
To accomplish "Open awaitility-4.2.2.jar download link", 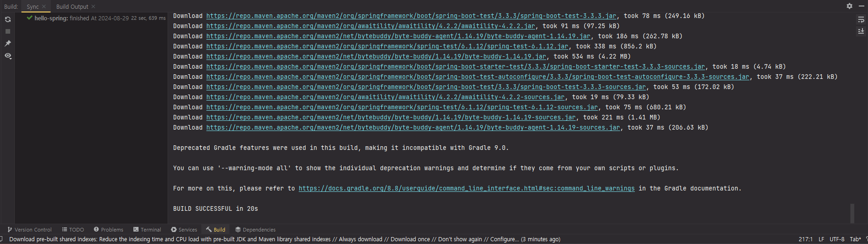I will (371, 26).
